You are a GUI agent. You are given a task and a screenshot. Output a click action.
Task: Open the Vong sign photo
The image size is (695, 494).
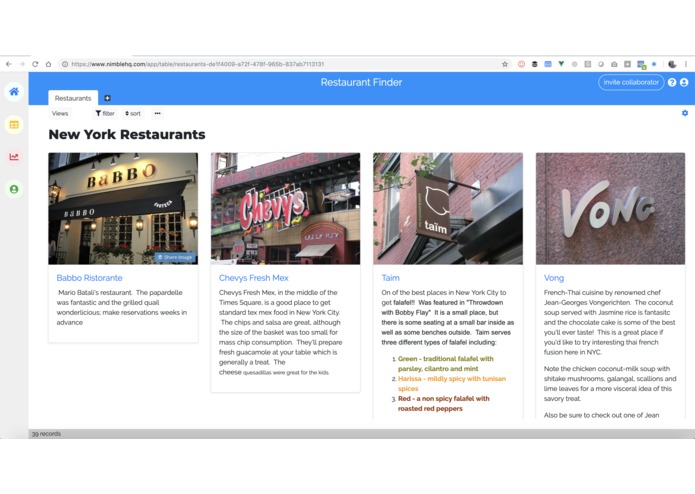pyautogui.click(x=610, y=208)
